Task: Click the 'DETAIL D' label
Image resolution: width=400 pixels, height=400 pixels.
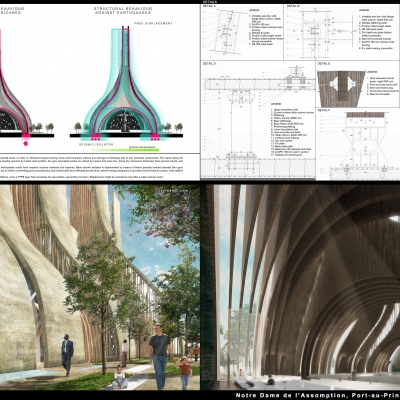Action: (209, 63)
